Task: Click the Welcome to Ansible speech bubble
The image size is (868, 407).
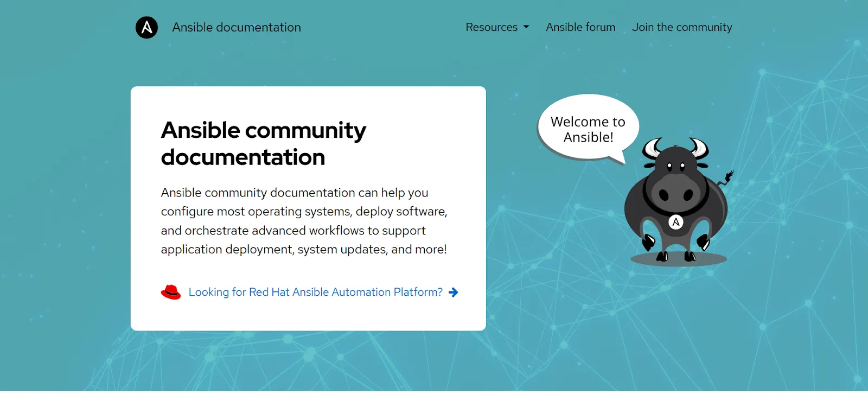Action: [588, 129]
